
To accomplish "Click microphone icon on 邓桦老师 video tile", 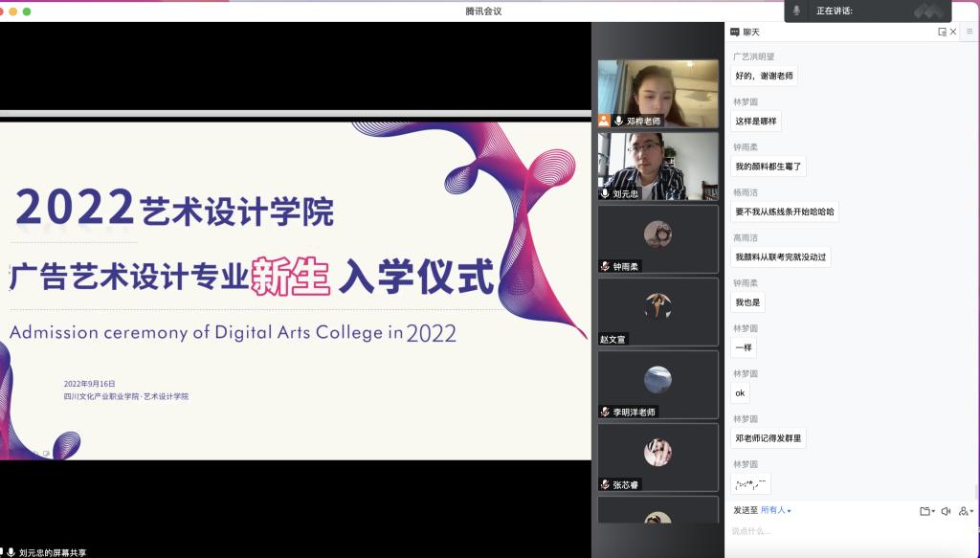I will pos(619,122).
